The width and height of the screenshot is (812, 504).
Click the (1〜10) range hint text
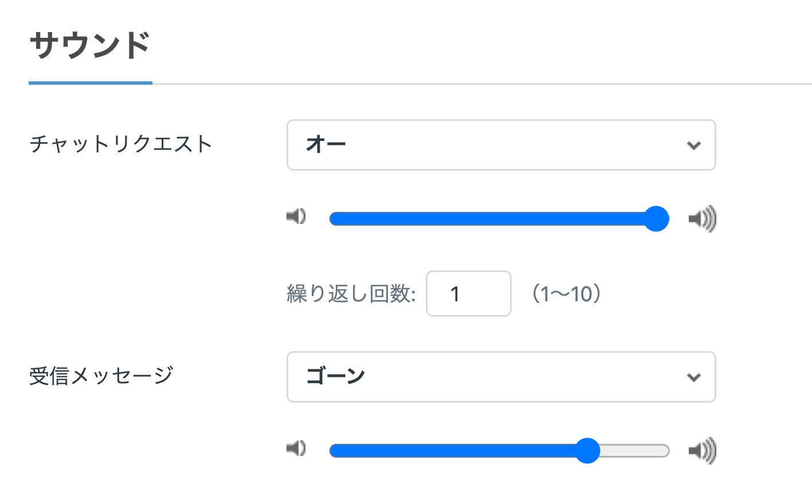pos(566,294)
